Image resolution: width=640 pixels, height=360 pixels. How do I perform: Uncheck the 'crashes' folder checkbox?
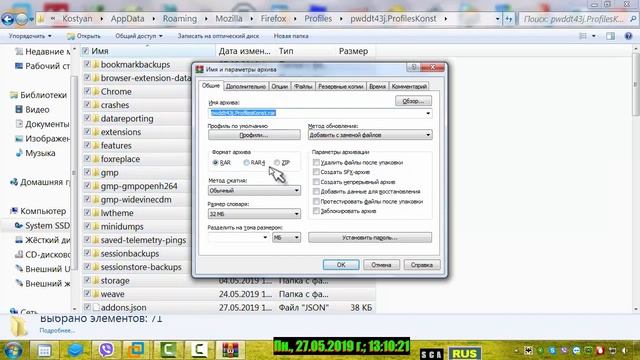click(87, 104)
